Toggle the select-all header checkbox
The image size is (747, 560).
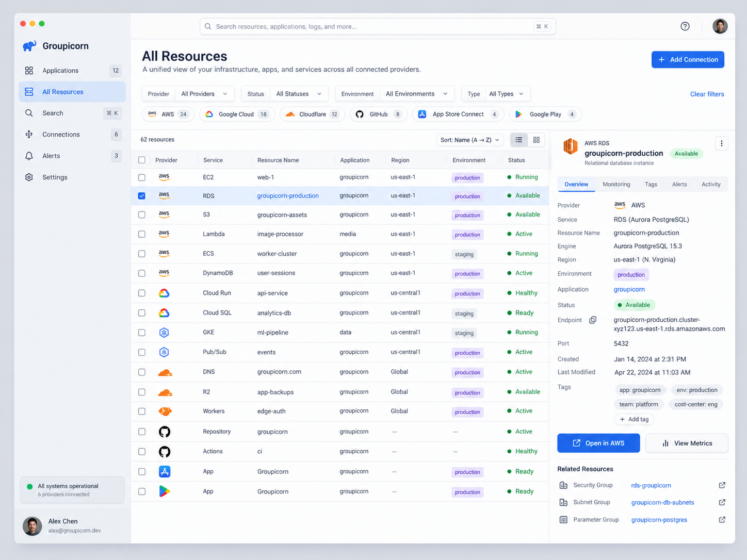click(142, 160)
